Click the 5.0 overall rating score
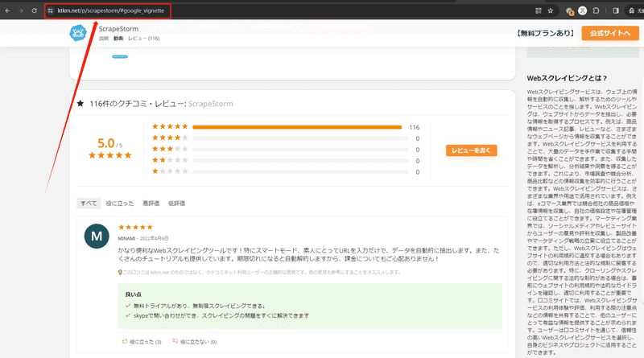The height and width of the screenshot is (358, 644). click(106, 143)
